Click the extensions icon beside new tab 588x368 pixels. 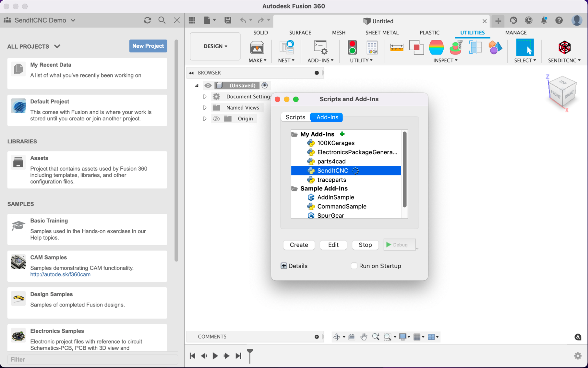click(513, 20)
